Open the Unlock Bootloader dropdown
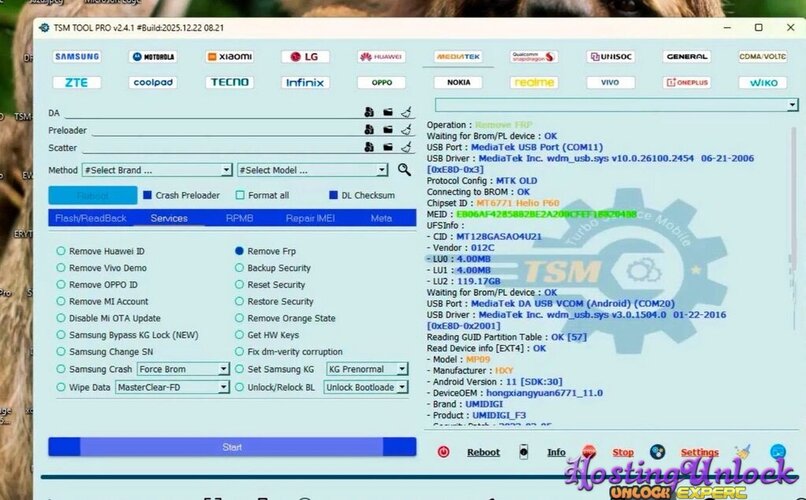This screenshot has height=500, width=806. pyautogui.click(x=365, y=387)
